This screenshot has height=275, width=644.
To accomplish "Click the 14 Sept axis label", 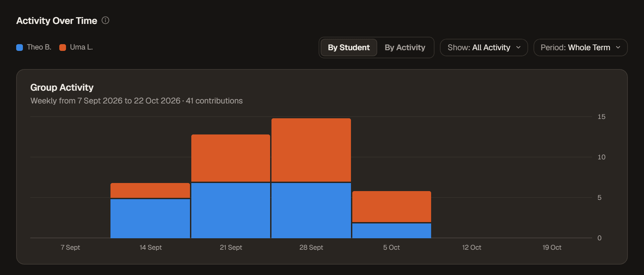I will [151, 247].
